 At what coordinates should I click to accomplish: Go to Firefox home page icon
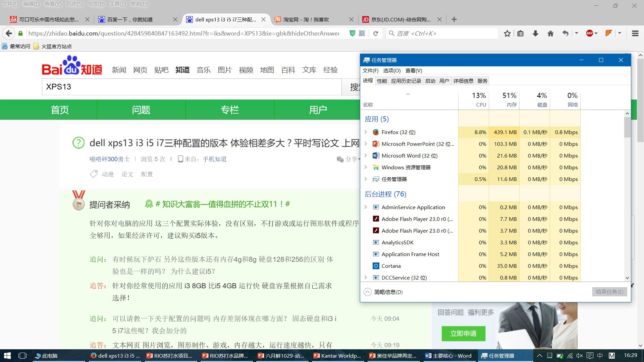coord(550,34)
